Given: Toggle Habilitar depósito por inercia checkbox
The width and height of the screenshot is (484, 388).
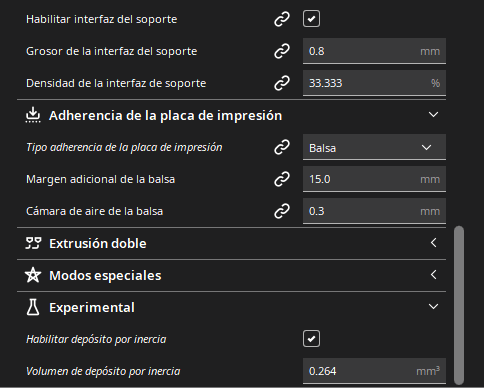Looking at the screenshot, I should point(311,339).
